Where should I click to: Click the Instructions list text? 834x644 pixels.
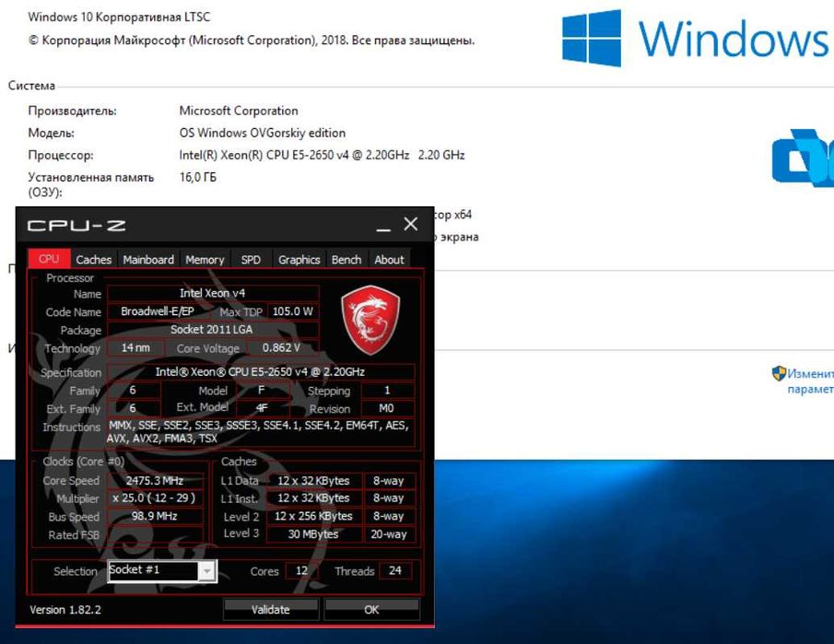259,432
